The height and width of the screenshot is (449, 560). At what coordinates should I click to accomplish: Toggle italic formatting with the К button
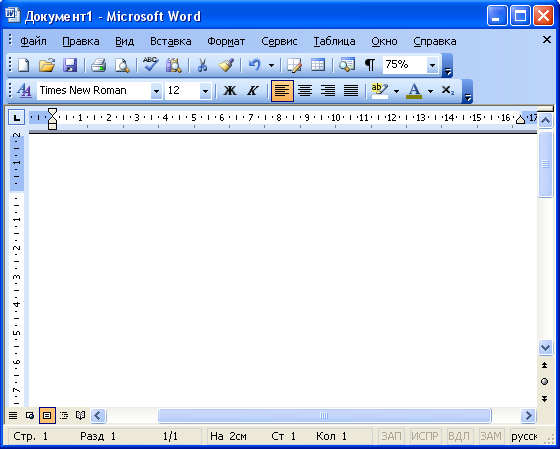coord(253,91)
